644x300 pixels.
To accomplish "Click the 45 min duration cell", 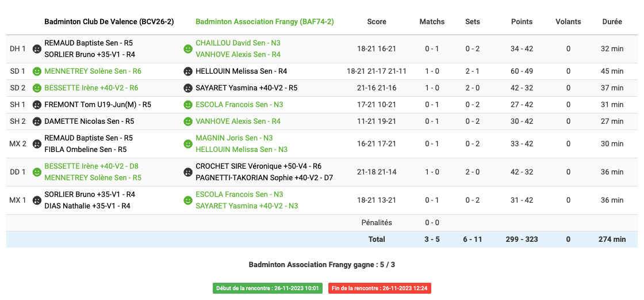I will tap(612, 71).
